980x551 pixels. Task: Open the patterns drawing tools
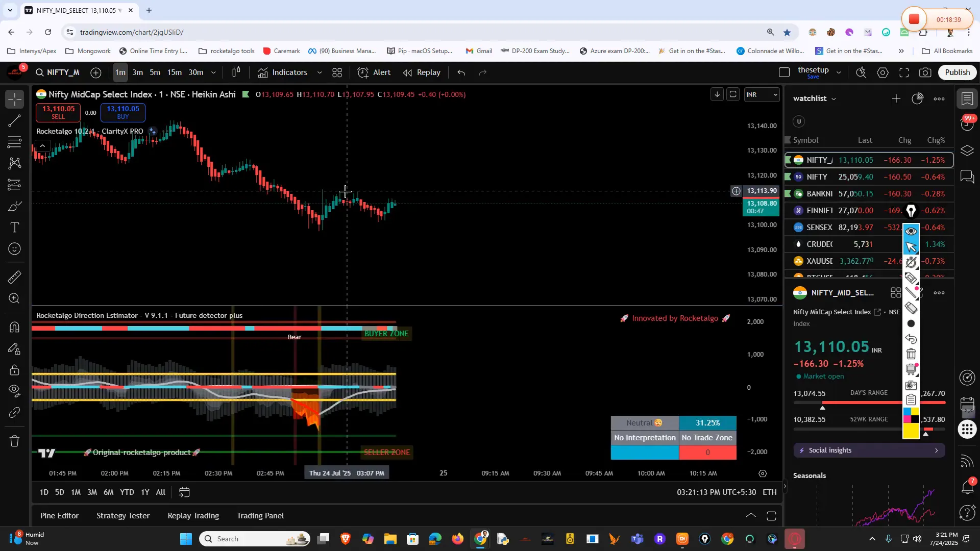pos(15,163)
